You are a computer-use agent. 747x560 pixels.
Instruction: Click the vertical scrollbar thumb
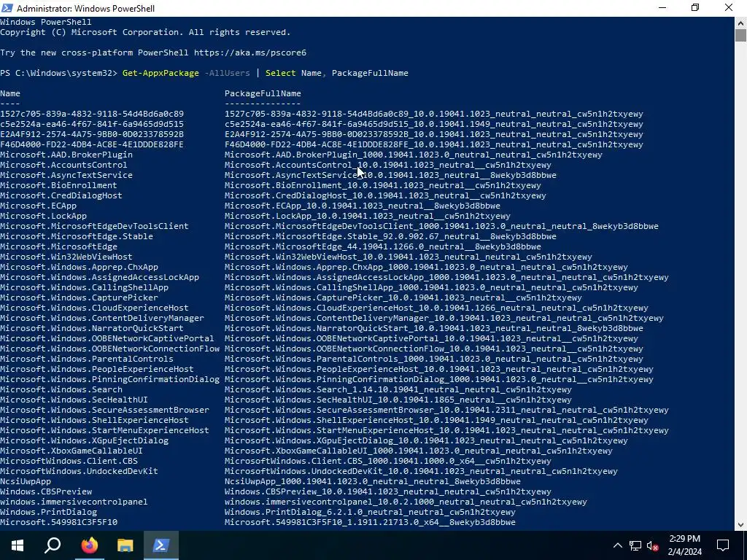[x=740, y=35]
